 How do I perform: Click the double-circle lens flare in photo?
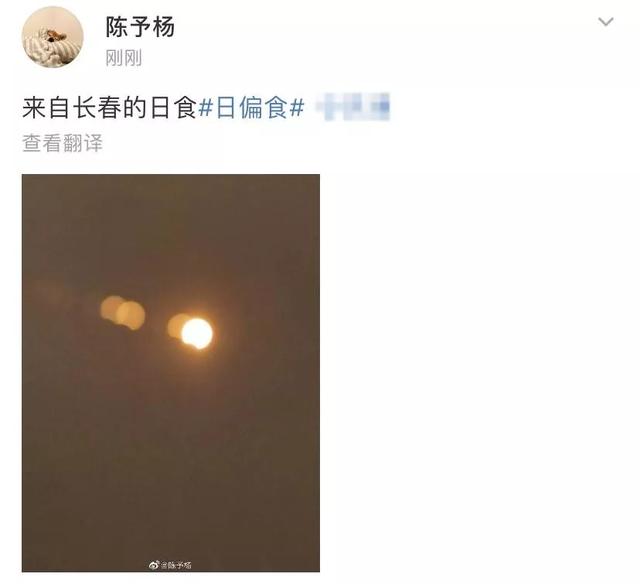pyautogui.click(x=122, y=313)
